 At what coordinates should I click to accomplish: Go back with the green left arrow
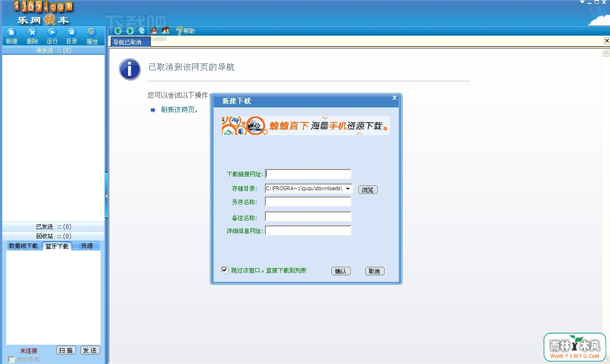pos(118,31)
